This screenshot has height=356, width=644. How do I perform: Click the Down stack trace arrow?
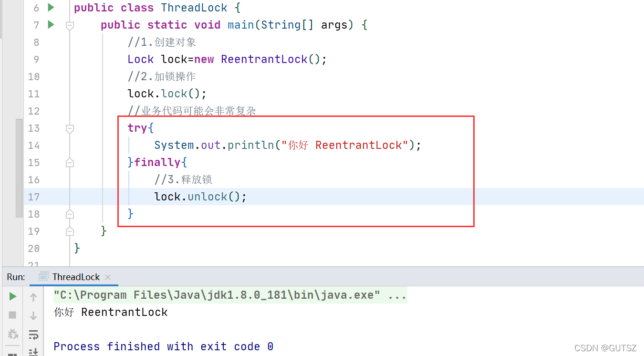(x=33, y=315)
